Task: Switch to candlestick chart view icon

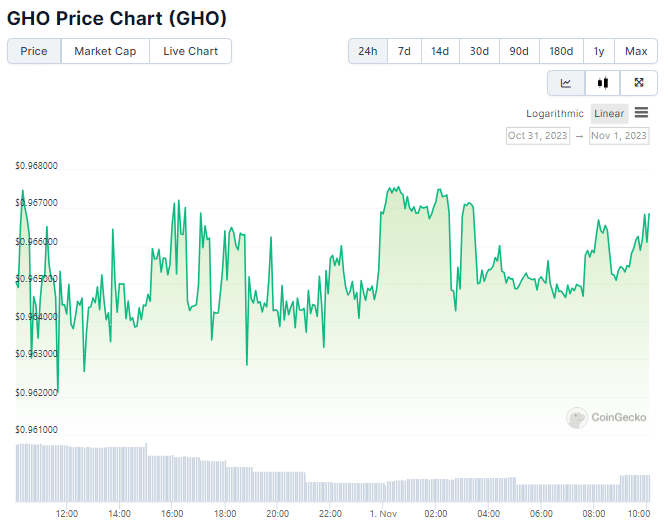Action: pos(602,83)
